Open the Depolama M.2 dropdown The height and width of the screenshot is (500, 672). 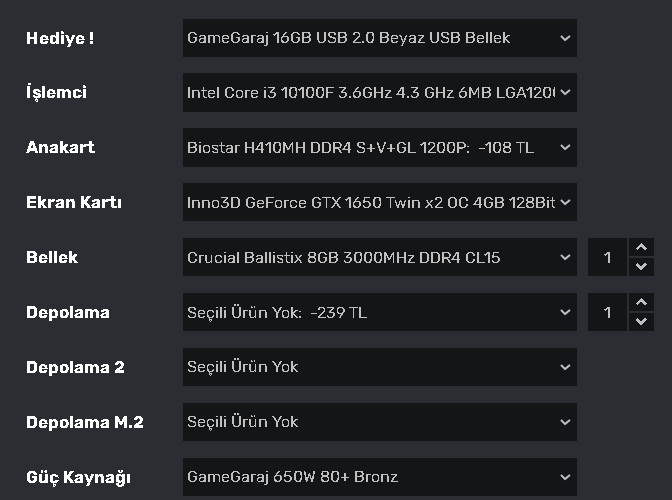[x=370, y=422]
